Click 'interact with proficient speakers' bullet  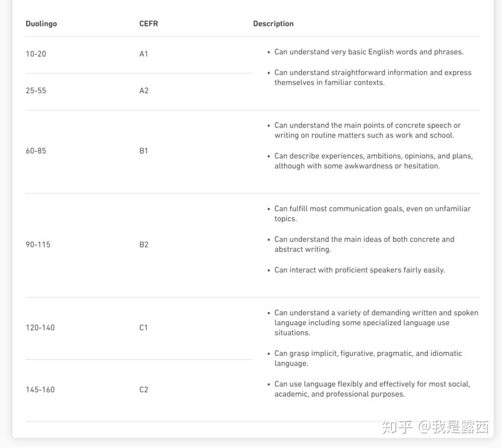(x=359, y=270)
